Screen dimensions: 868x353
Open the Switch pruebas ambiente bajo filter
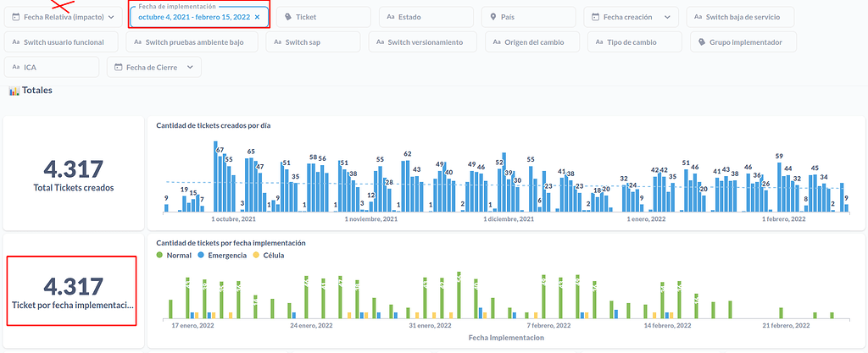(x=192, y=42)
